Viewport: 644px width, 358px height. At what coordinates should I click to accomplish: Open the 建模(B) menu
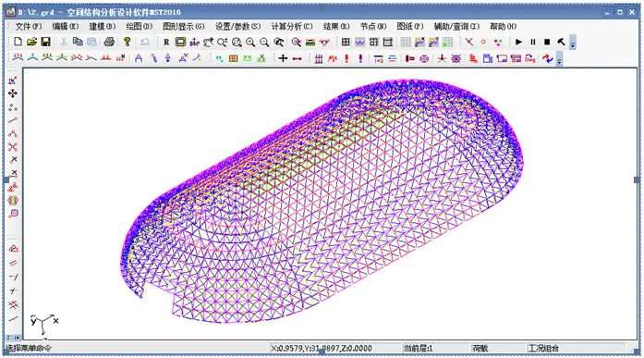coord(103,26)
